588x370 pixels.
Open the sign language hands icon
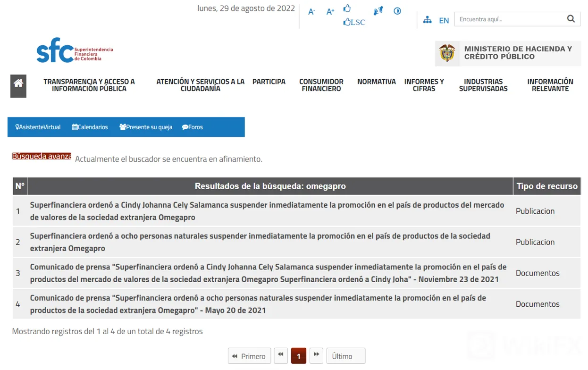point(378,11)
